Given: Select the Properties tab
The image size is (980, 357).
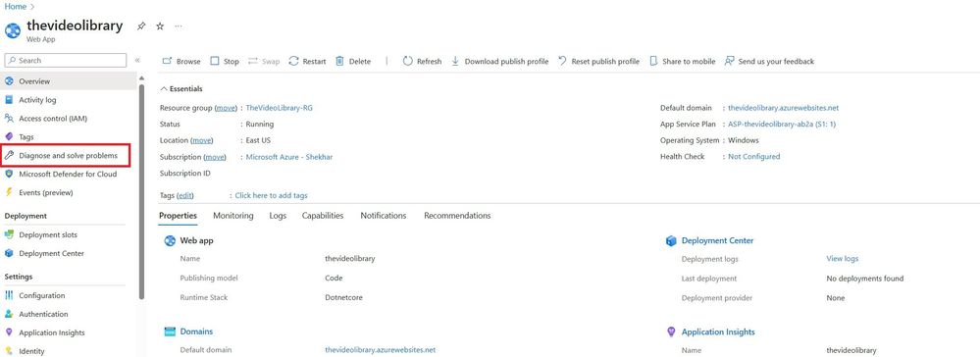Looking at the screenshot, I should pyautogui.click(x=179, y=216).
